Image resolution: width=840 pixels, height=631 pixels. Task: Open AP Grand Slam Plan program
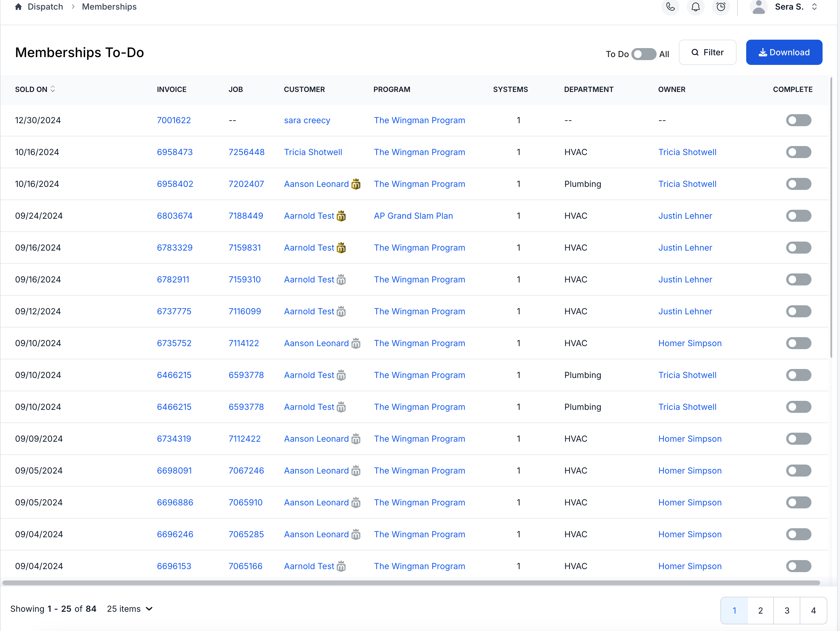pos(413,216)
